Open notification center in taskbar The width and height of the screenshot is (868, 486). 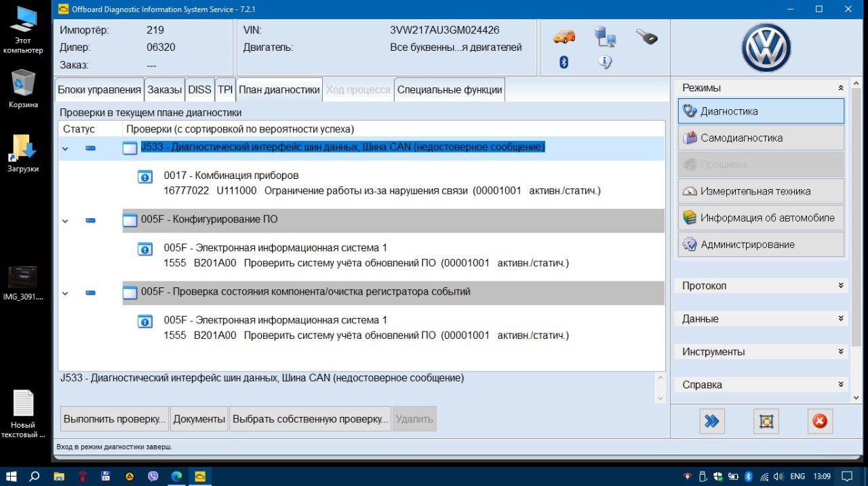pos(848,477)
